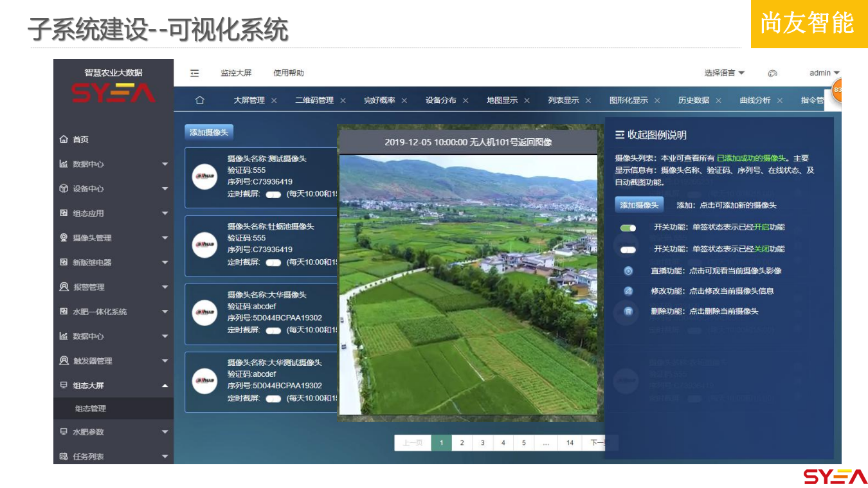Image resolution: width=868 pixels, height=488 pixels.
Task: Collapse legend via 收起图例说明 icon
Action: coord(620,135)
